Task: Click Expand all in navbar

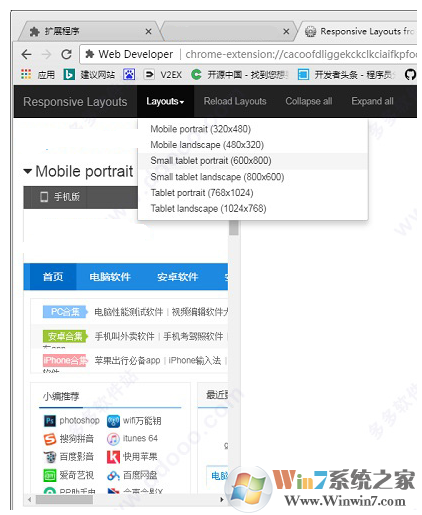Action: (372, 101)
